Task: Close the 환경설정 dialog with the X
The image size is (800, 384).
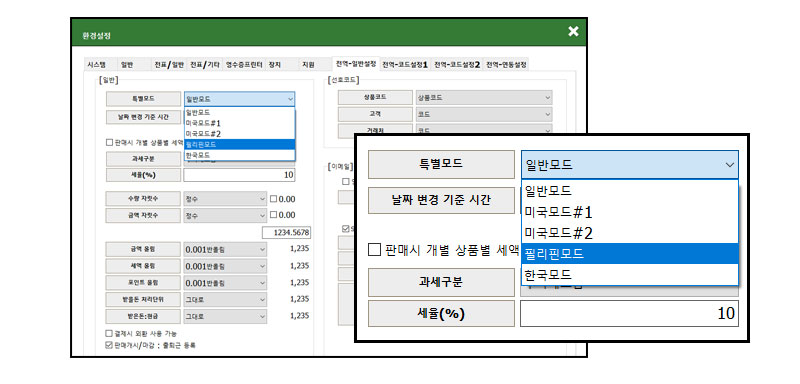Action: [573, 32]
